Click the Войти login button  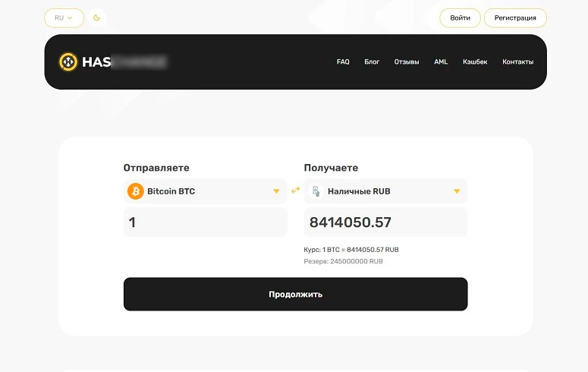(460, 17)
